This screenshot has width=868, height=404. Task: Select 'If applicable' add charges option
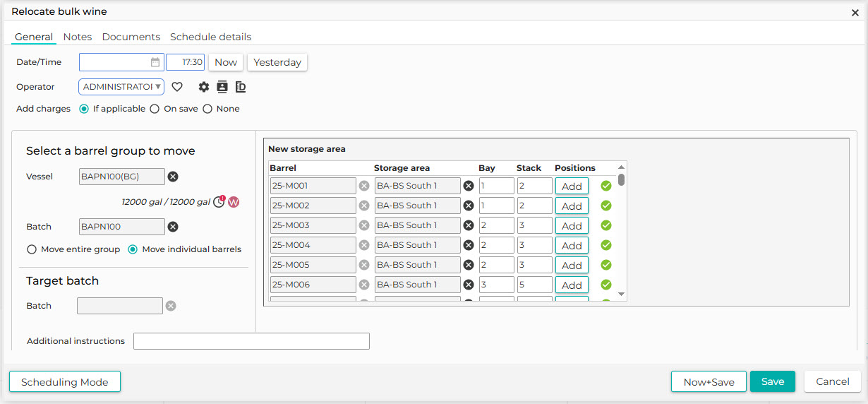coord(84,109)
